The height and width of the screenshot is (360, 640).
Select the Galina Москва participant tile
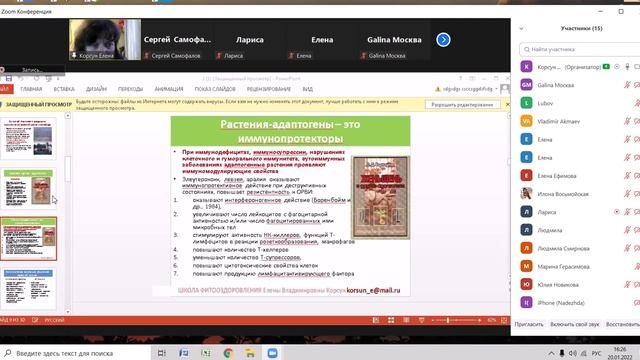(x=394, y=40)
